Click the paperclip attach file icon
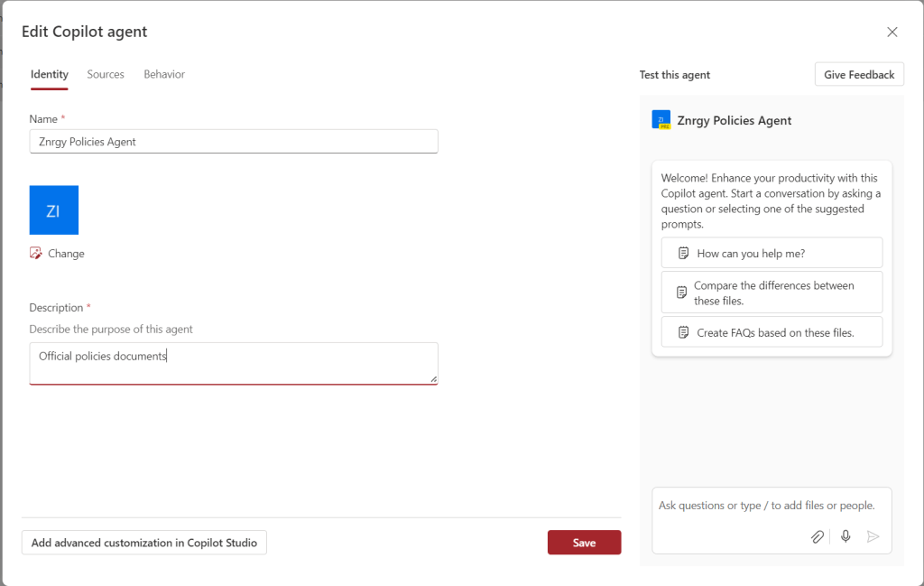924x586 pixels. (x=817, y=536)
